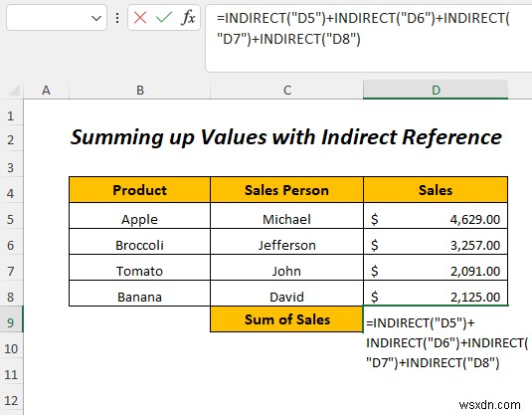The width and height of the screenshot is (532, 415).
Task: Cancel the formula entry with the red X
Action: pos(140,17)
